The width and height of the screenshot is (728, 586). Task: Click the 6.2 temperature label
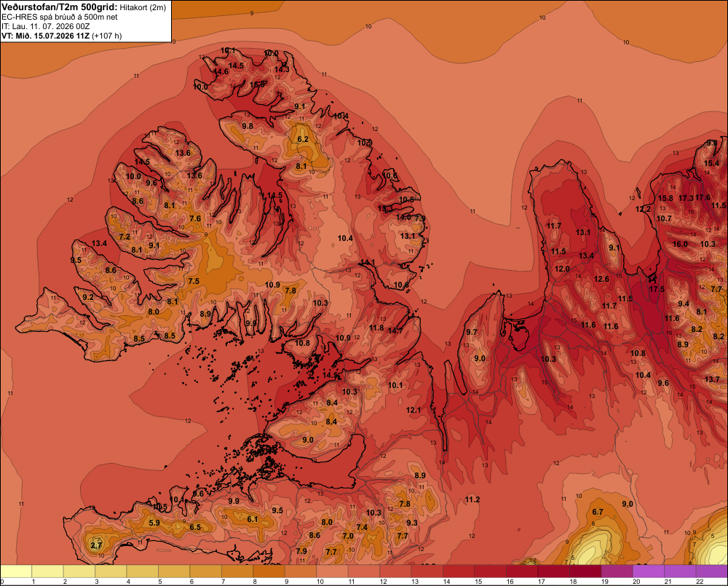tap(303, 139)
